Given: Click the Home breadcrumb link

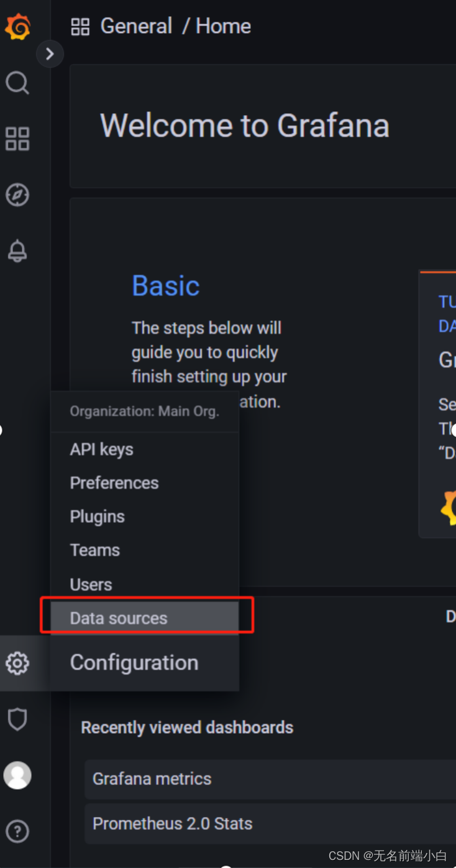Looking at the screenshot, I should pyautogui.click(x=223, y=26).
